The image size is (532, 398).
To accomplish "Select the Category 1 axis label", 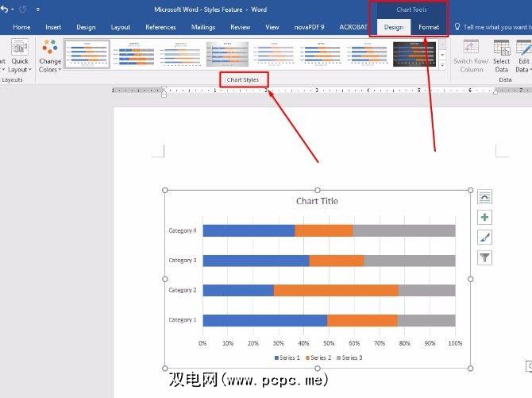I will tap(183, 320).
